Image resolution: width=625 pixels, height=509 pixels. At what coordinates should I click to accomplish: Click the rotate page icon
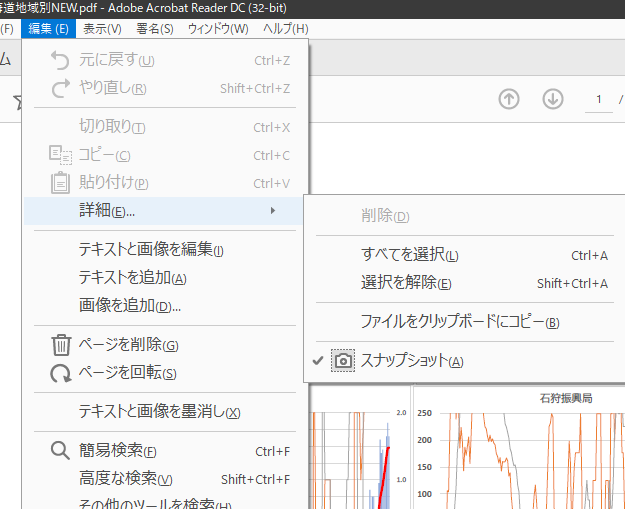[x=61, y=373]
